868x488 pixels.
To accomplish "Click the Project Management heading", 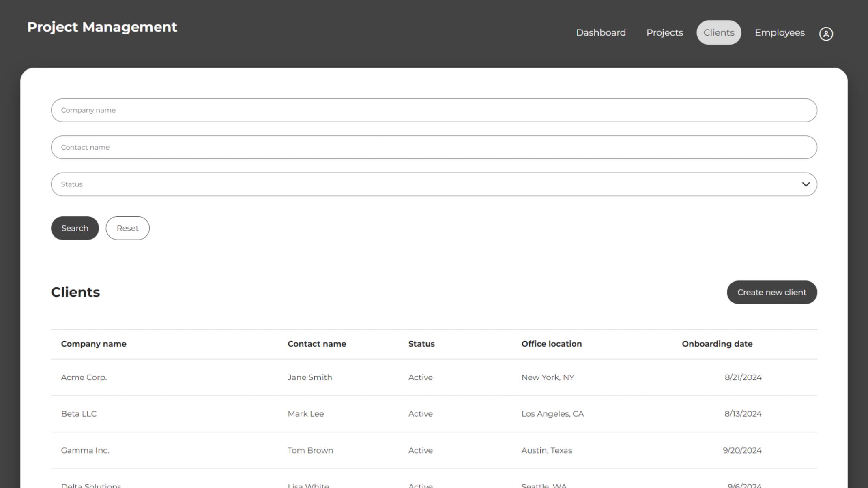I will [x=102, y=27].
